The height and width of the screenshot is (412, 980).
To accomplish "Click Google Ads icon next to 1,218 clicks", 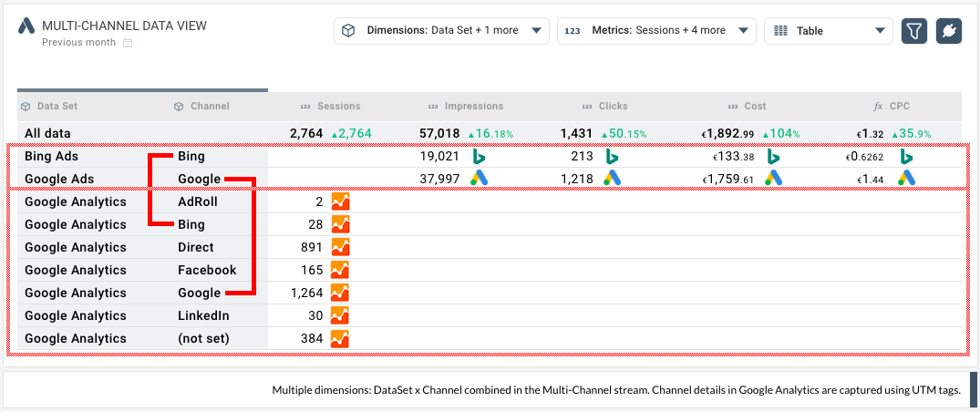I will tap(613, 178).
